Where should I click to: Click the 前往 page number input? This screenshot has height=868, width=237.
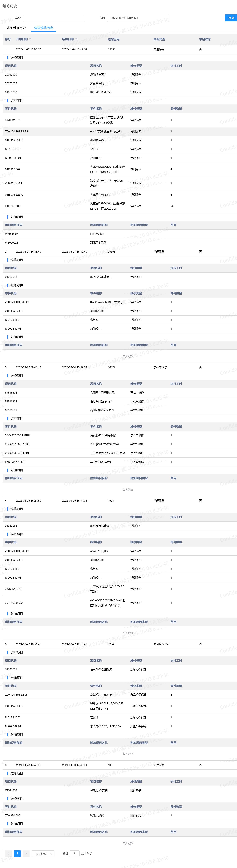point(74,854)
